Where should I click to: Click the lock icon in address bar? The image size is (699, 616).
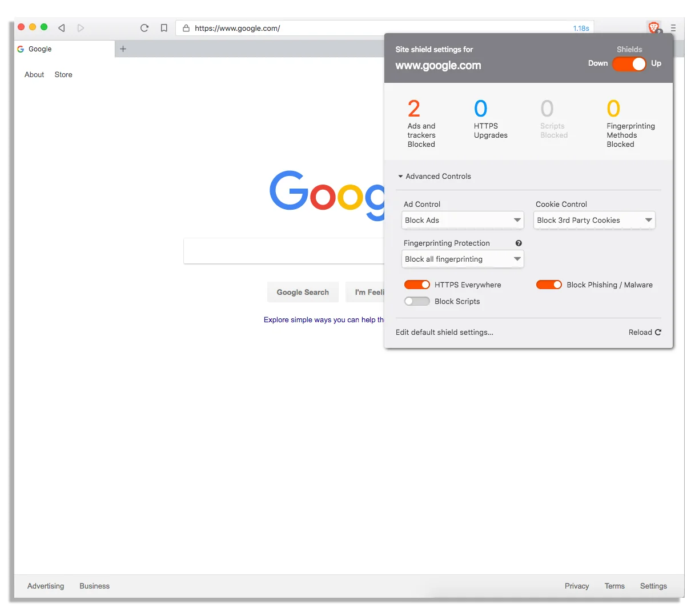[186, 28]
